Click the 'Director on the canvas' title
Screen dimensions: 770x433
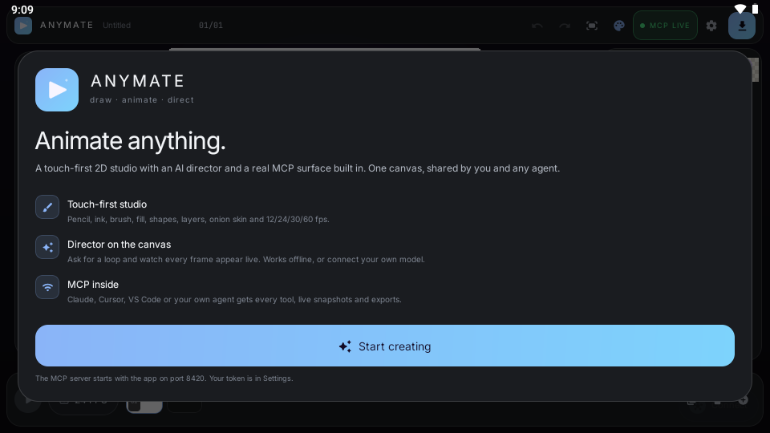point(119,244)
